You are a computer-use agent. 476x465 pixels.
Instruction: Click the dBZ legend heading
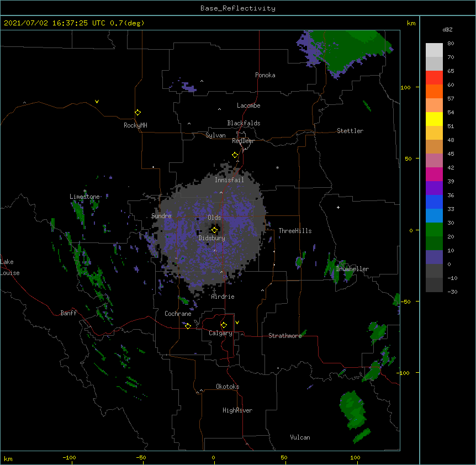[x=447, y=30]
